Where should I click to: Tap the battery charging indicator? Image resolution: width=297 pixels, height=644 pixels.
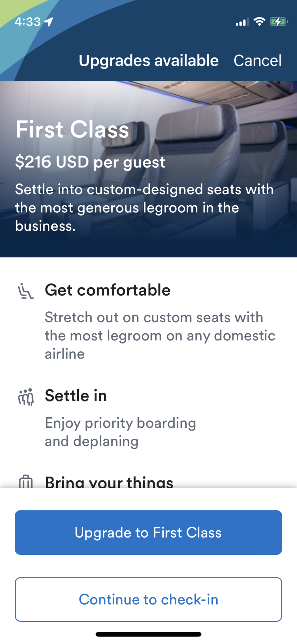278,22
